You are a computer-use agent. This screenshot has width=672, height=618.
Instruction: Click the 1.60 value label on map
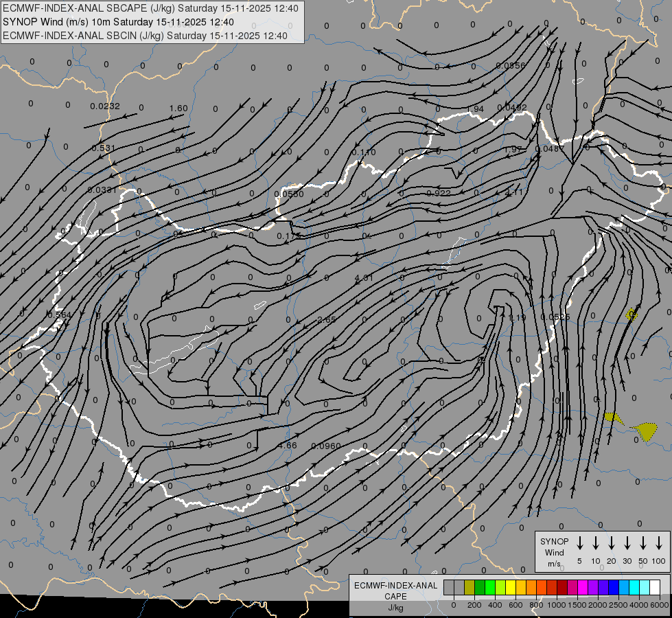(x=178, y=108)
